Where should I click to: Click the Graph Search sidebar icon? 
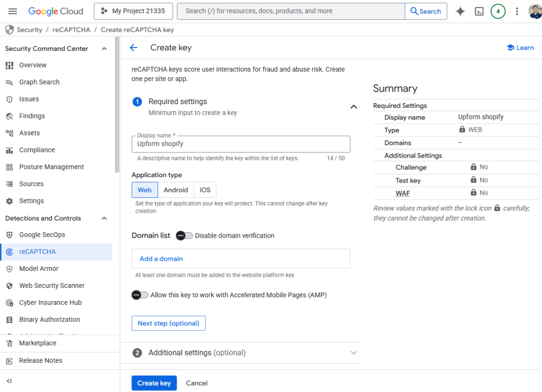[x=10, y=82]
